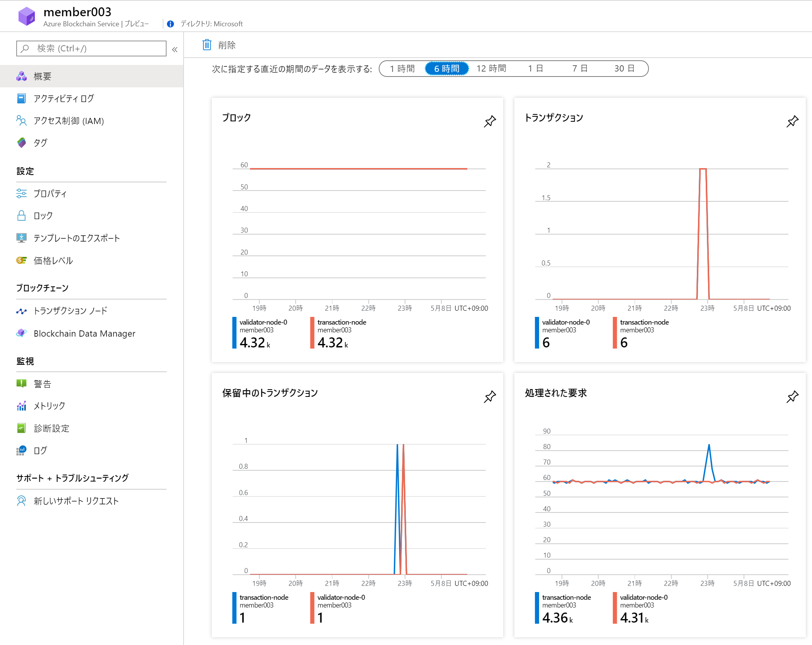The width and height of the screenshot is (812, 645).
Task: Open the アクティビティ ログ menu item
Action: (63, 99)
